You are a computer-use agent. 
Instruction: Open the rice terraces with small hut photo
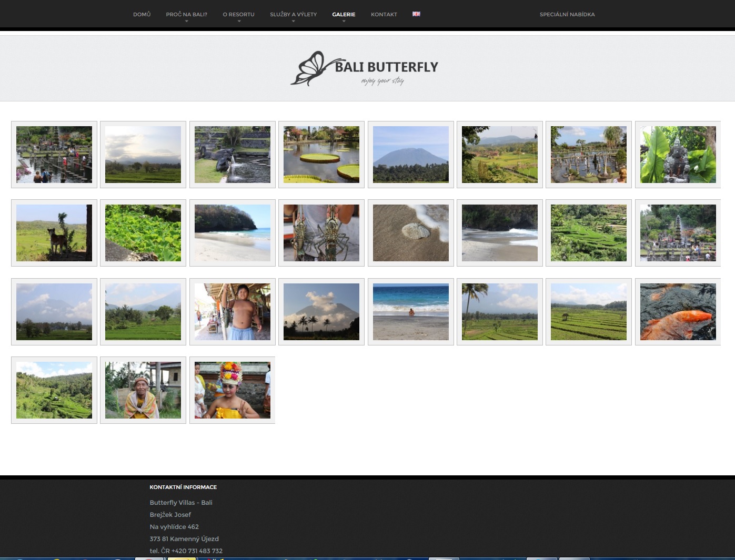589,312
